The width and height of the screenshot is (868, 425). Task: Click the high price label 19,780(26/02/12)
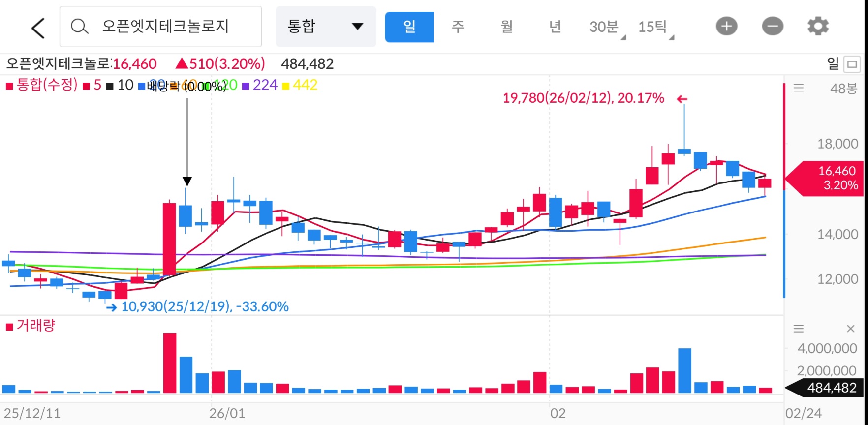[583, 98]
